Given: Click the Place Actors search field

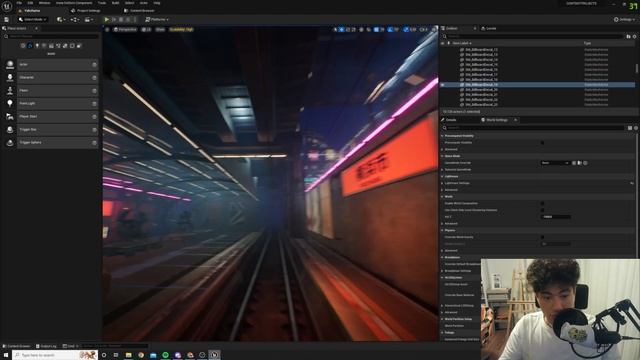Looking at the screenshot, I should (x=51, y=36).
